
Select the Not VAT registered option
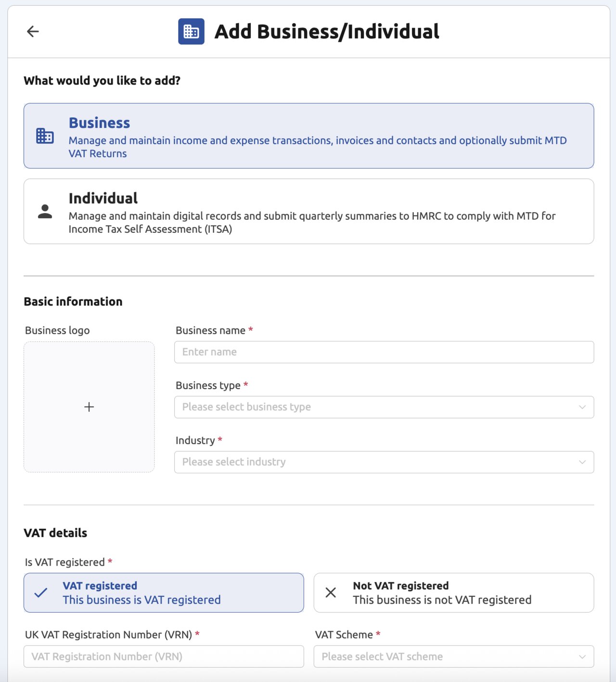(453, 593)
